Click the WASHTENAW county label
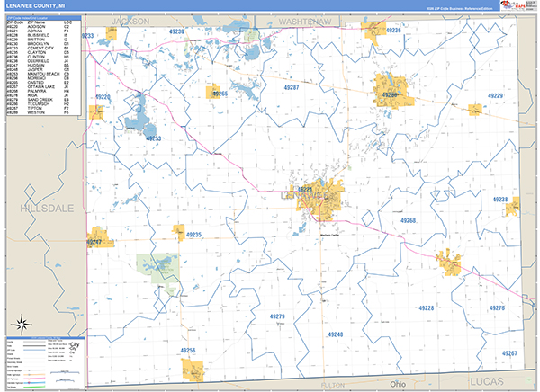This screenshot has width=540, height=392. 308,18
